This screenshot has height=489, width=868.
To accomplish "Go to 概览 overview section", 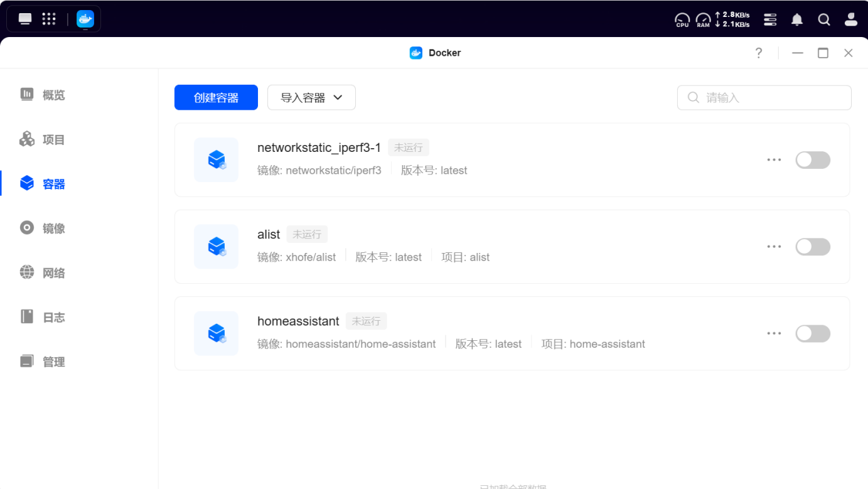I will tap(43, 95).
